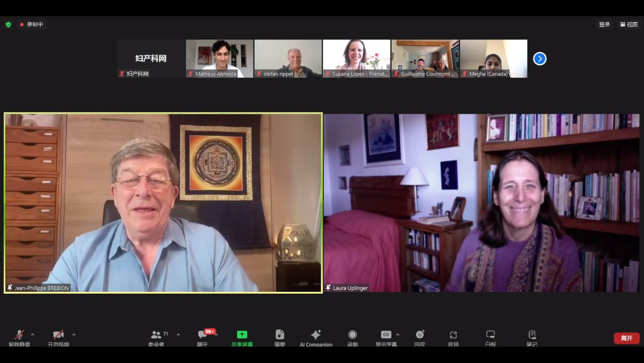Leave the meeting with red 离开 button

click(626, 338)
